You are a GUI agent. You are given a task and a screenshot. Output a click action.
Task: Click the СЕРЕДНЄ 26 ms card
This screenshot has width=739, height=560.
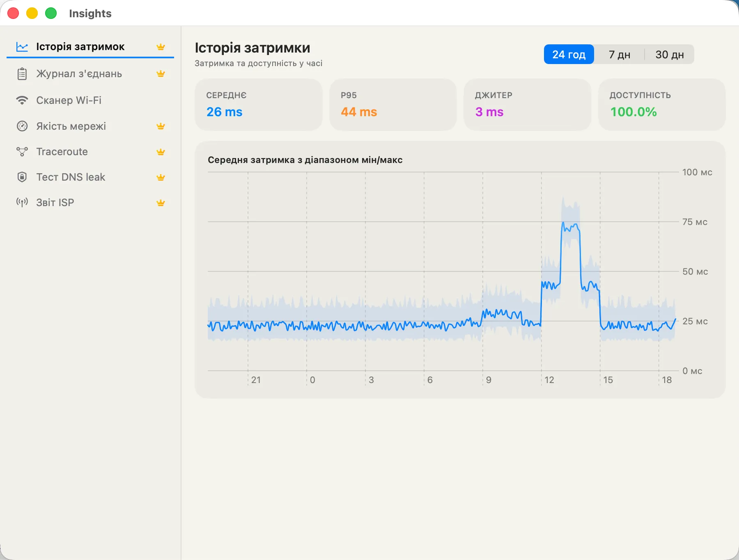259,105
